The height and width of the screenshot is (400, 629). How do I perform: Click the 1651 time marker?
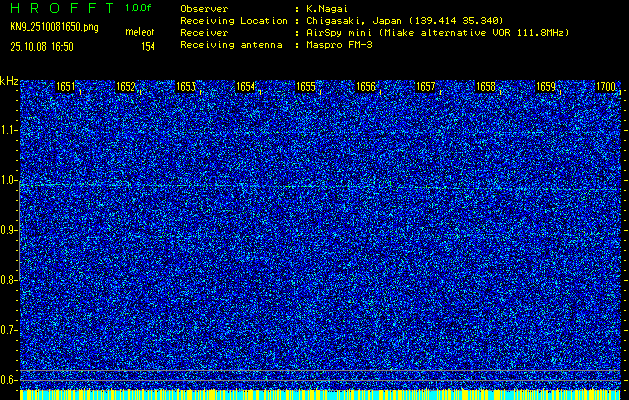(66, 88)
